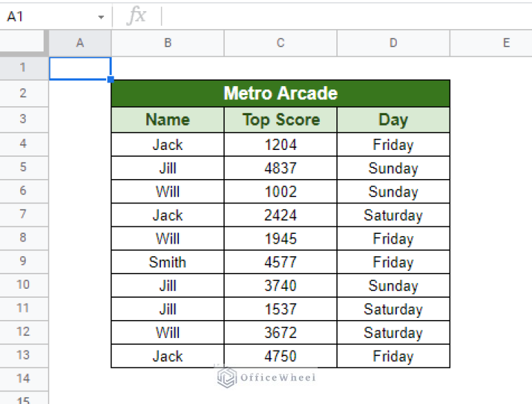Select row 7 header

(24, 214)
